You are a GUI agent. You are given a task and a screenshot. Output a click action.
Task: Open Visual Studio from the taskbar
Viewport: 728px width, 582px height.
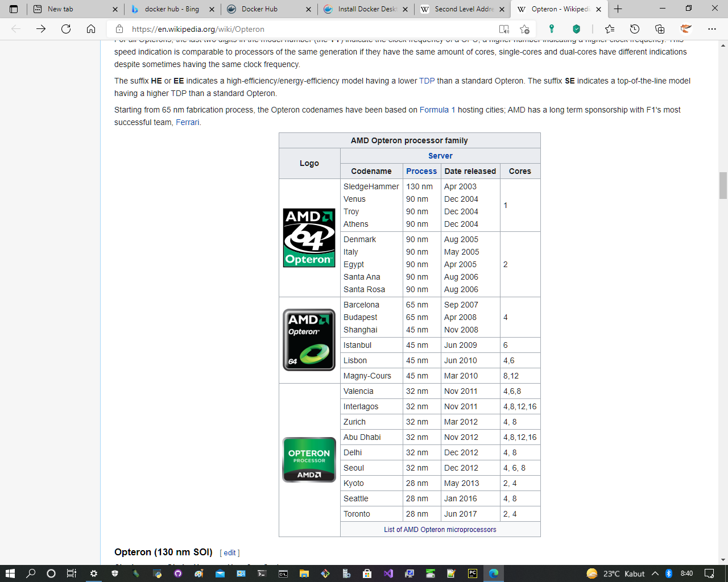click(388, 573)
